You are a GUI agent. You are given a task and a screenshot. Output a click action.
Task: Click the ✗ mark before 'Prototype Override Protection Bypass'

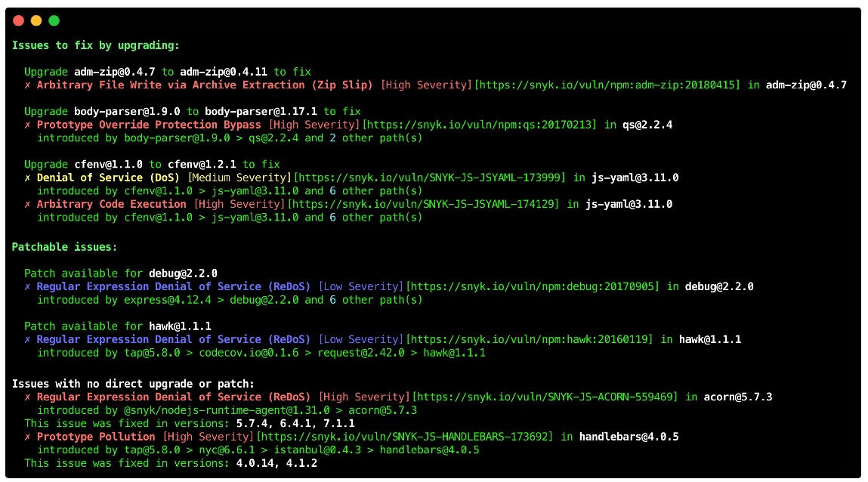27,125
